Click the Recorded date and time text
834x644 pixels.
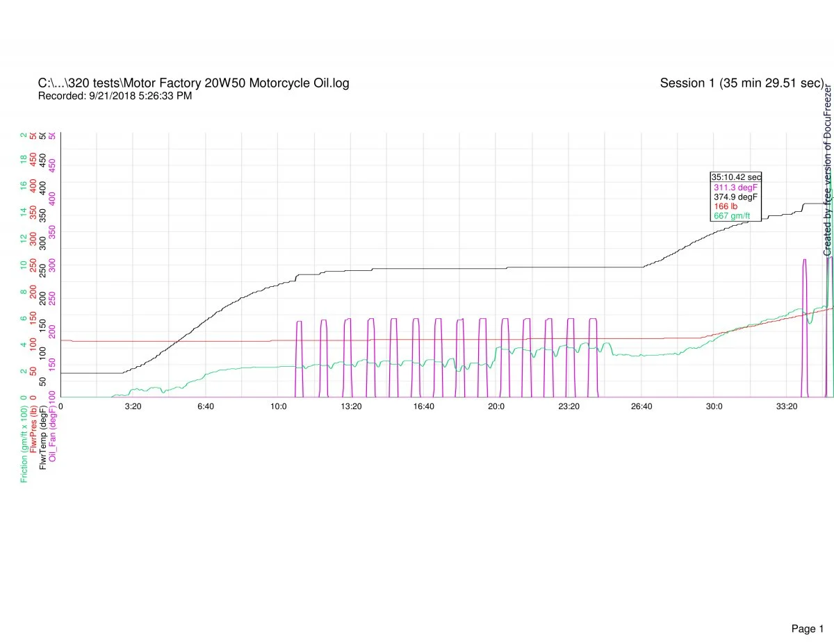[115, 96]
